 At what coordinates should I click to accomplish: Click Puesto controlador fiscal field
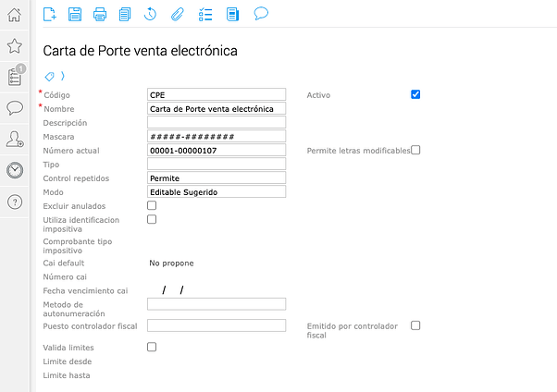pyautogui.click(x=217, y=325)
